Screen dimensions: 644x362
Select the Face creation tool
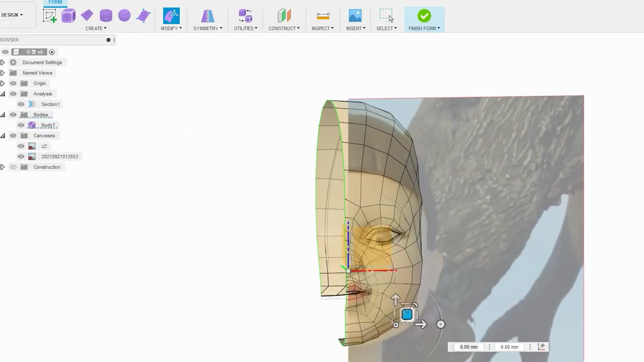(x=143, y=16)
